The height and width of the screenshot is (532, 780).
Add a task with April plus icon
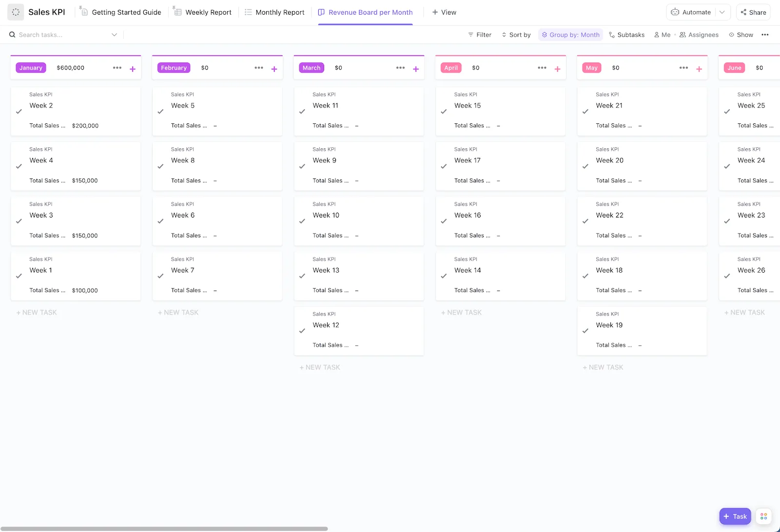point(558,69)
